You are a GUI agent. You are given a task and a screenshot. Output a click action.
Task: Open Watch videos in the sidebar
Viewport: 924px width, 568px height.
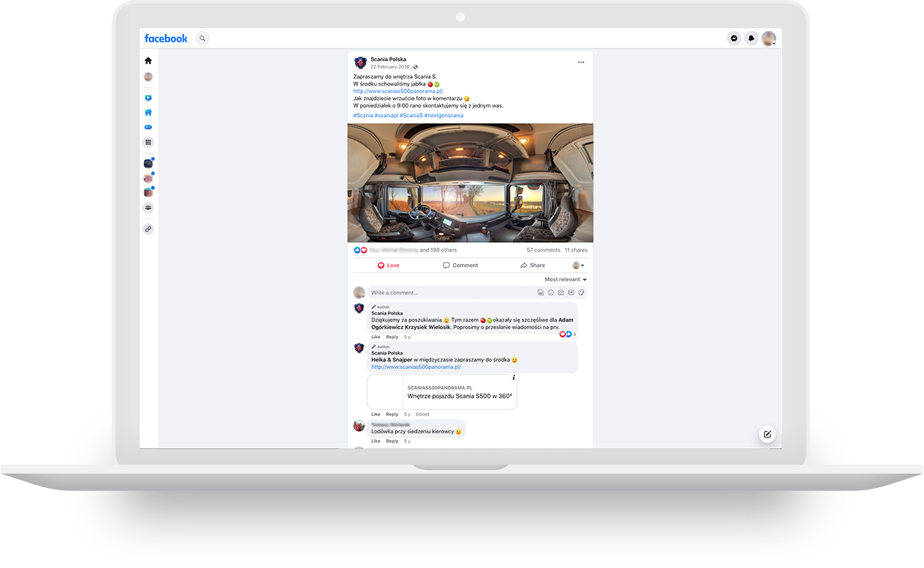(x=148, y=98)
